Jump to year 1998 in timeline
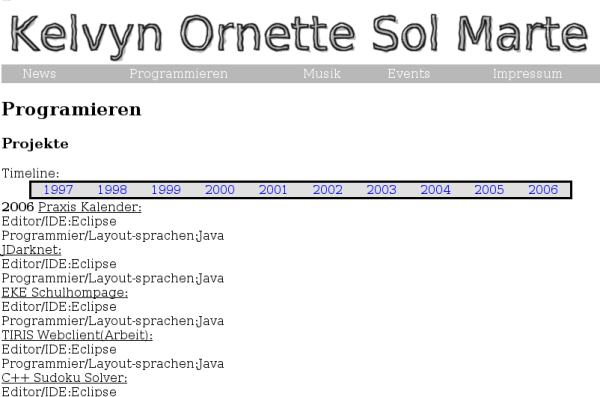600x397 pixels. tap(112, 190)
